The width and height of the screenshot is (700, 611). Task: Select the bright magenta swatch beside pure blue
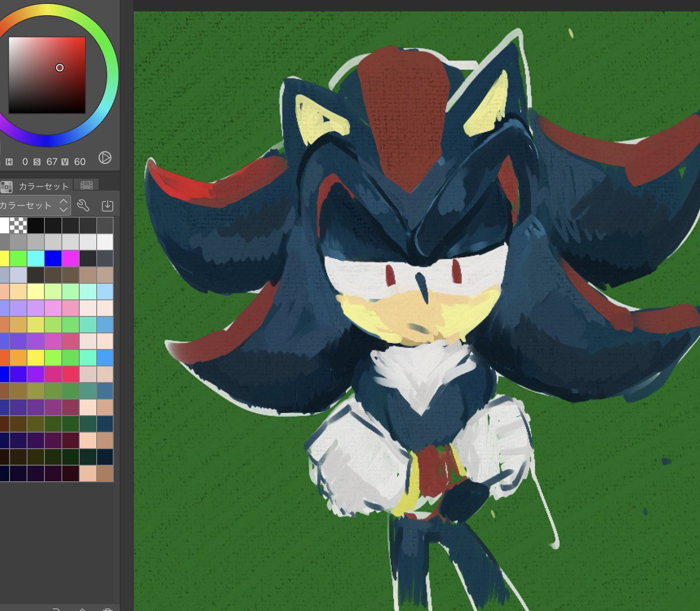tap(71, 258)
